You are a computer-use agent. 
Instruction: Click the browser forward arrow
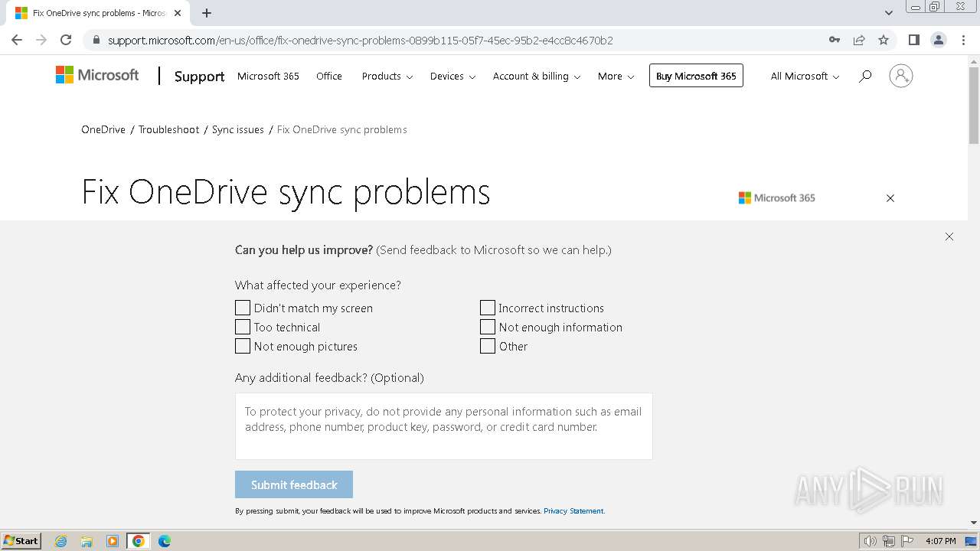(x=41, y=40)
